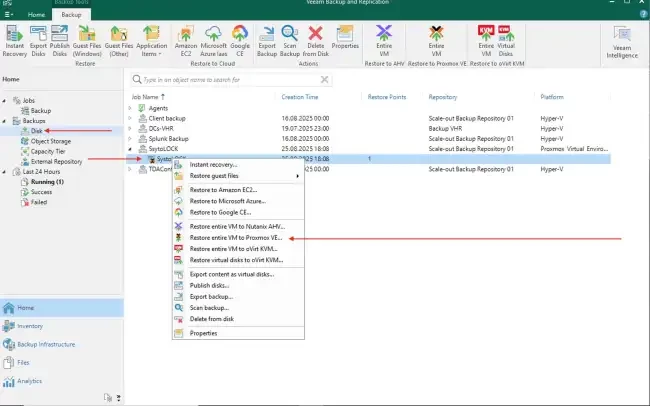Choose Restore to Amazon EC2
The height and width of the screenshot is (406, 650).
click(x=238, y=190)
